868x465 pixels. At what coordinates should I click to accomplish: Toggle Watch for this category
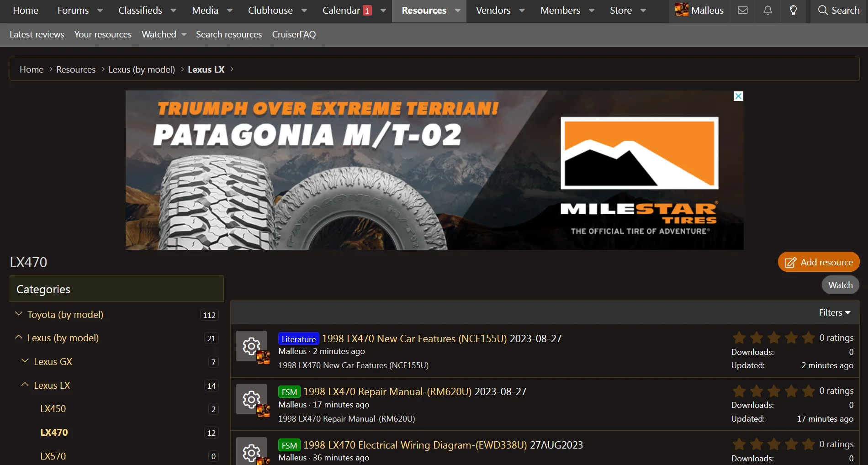840,285
